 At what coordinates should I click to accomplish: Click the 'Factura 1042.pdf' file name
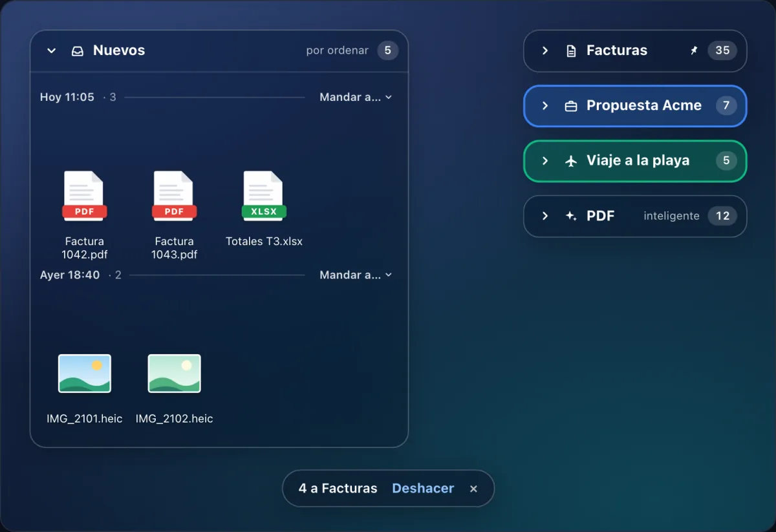[x=85, y=248]
